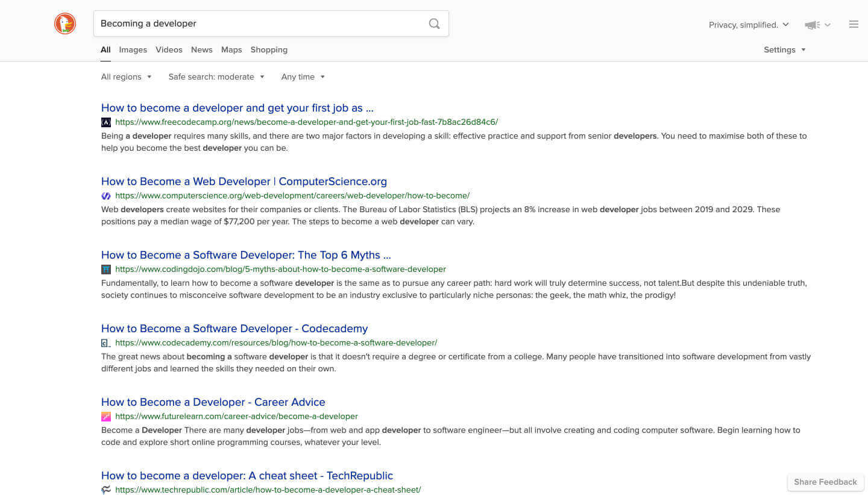This screenshot has width=868, height=495.
Task: Click the snippet starting 'Fundamentally, to learn how'
Action: point(454,289)
